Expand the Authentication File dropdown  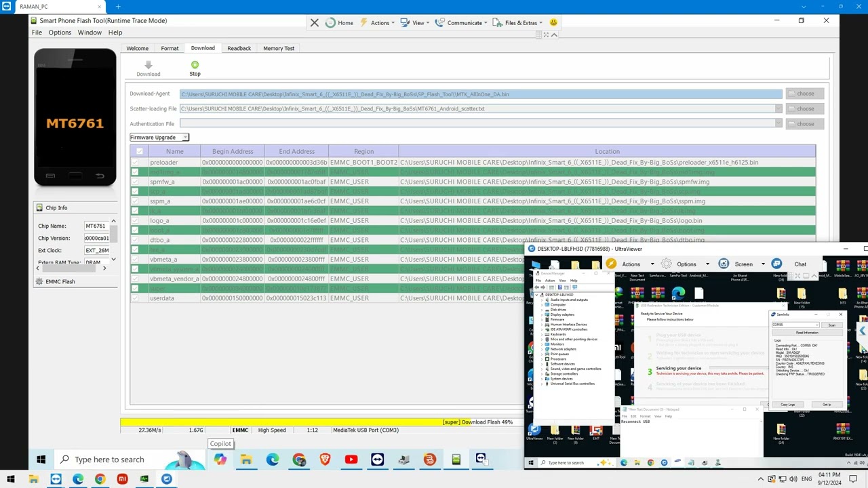(x=778, y=123)
